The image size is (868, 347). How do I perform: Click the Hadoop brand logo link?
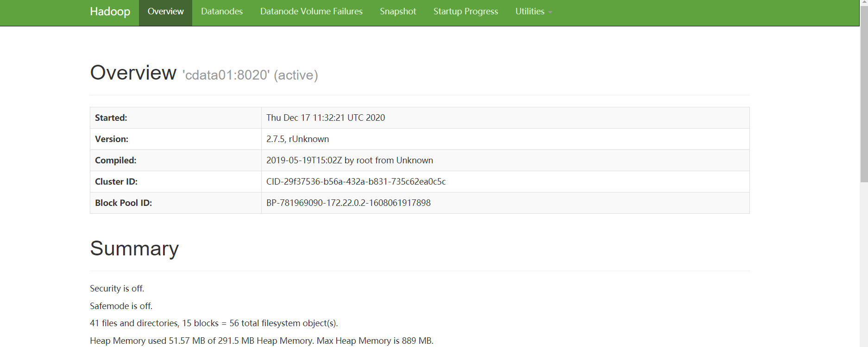[x=110, y=12]
